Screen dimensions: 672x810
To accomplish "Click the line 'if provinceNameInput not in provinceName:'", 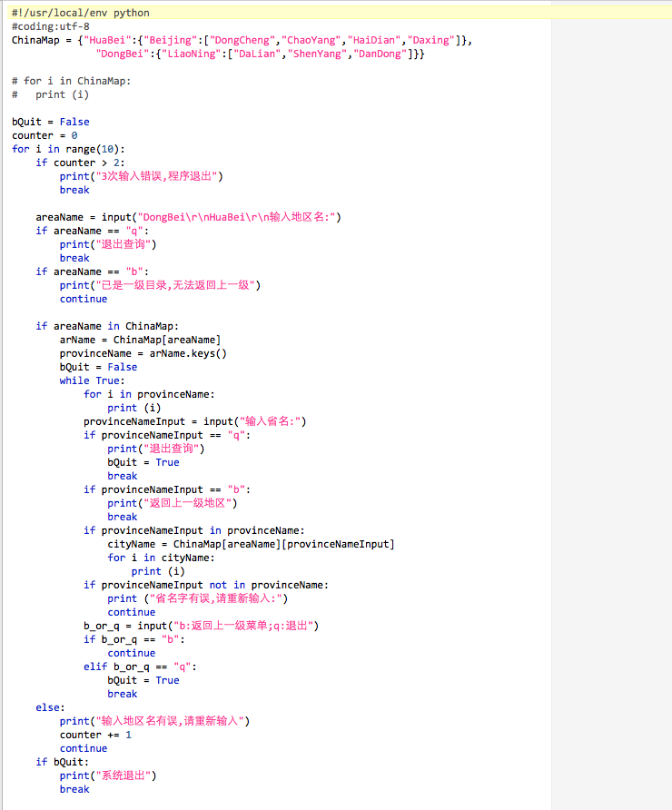I will tap(205, 585).
